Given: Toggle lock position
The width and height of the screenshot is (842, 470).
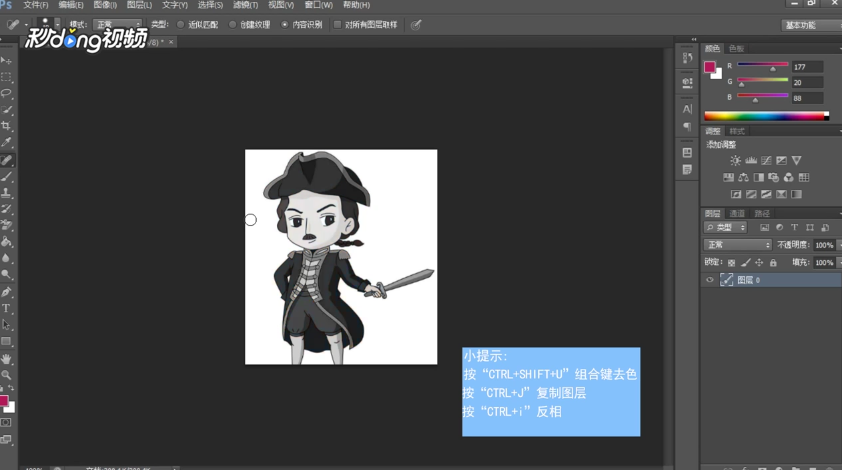Looking at the screenshot, I should click(759, 263).
